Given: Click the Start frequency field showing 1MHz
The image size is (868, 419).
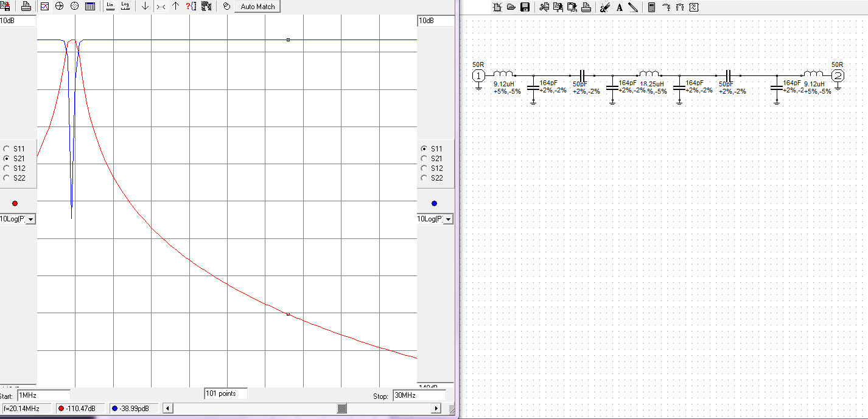Looking at the screenshot, I should click(x=43, y=395).
